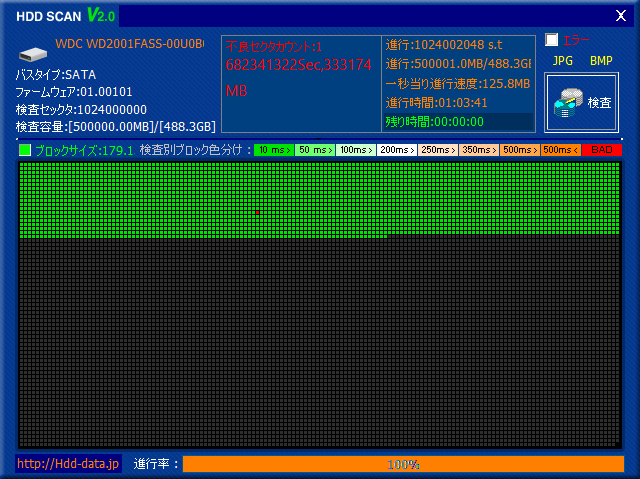Click the 残り時間:00:00:00 text
The width and height of the screenshot is (640, 479).
click(x=434, y=122)
